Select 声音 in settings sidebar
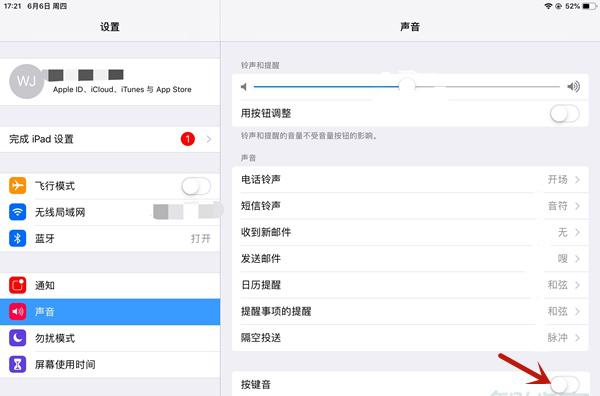The height and width of the screenshot is (396, 600). pos(110,311)
